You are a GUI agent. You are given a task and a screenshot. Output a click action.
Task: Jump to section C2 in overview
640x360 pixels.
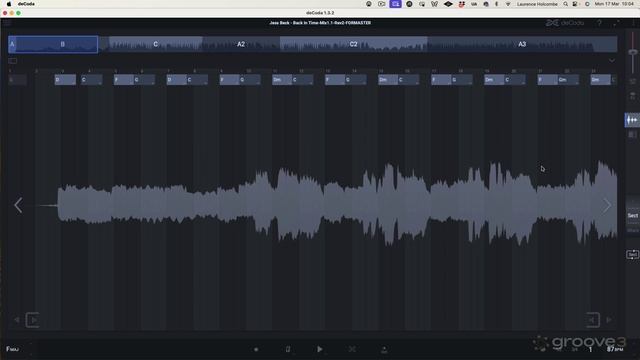coord(353,44)
